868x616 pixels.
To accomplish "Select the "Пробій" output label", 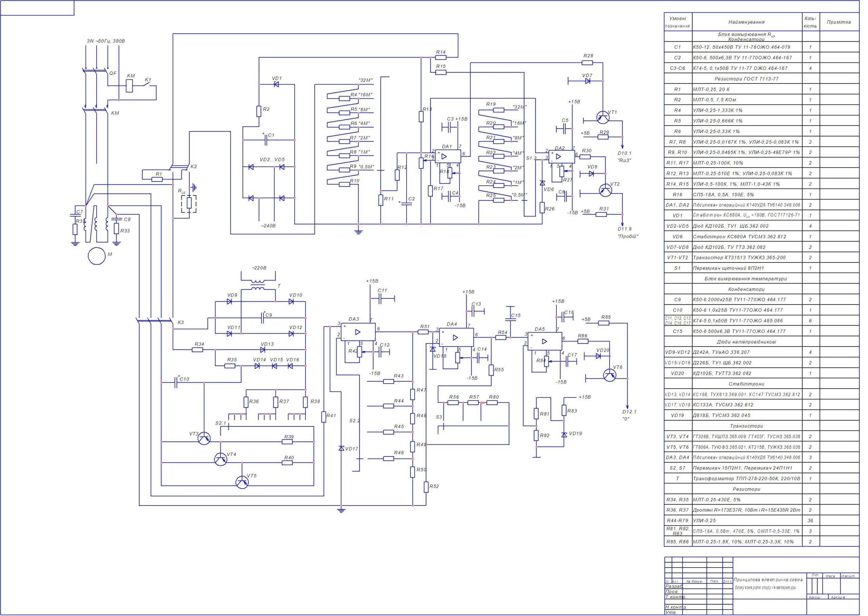I will pyautogui.click(x=628, y=236).
